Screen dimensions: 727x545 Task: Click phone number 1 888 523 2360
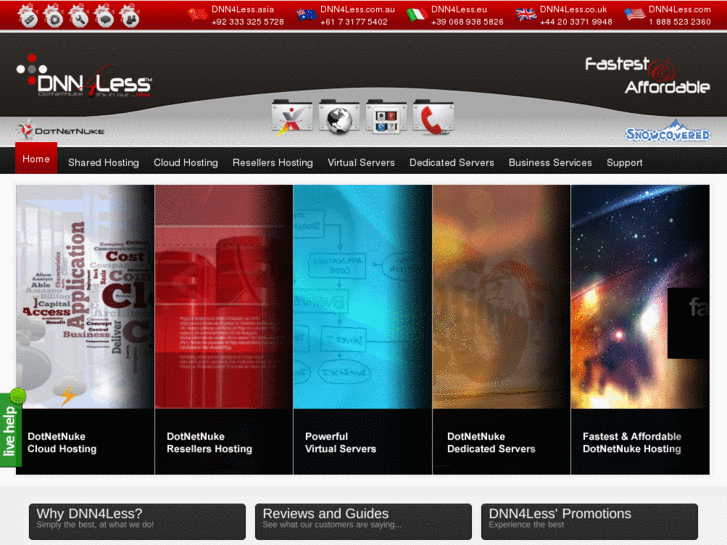coord(679,22)
